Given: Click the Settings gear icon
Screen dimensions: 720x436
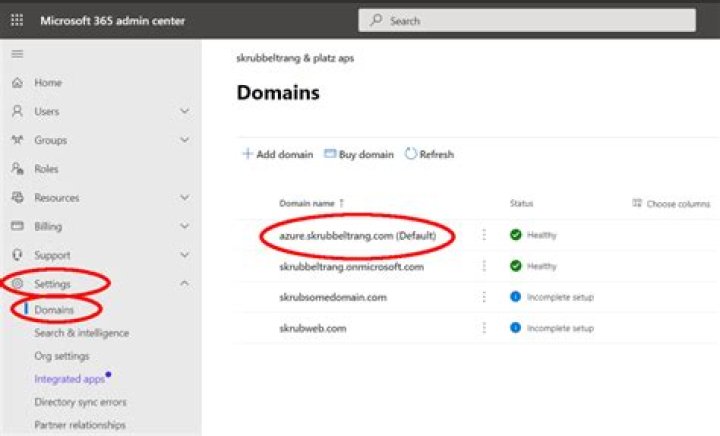Looking at the screenshot, I should tap(17, 284).
